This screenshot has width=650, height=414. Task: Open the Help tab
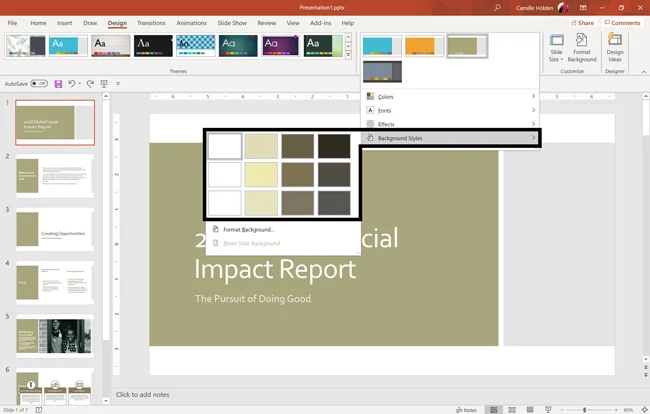[x=348, y=23]
